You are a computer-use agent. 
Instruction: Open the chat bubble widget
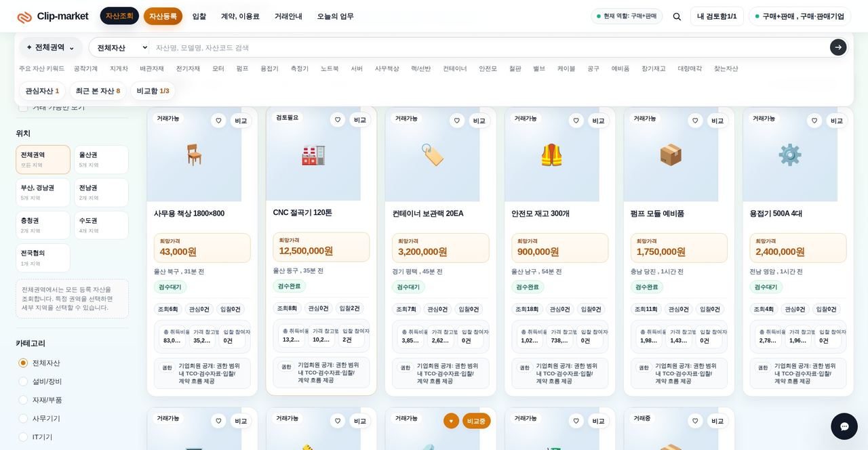pyautogui.click(x=844, y=426)
